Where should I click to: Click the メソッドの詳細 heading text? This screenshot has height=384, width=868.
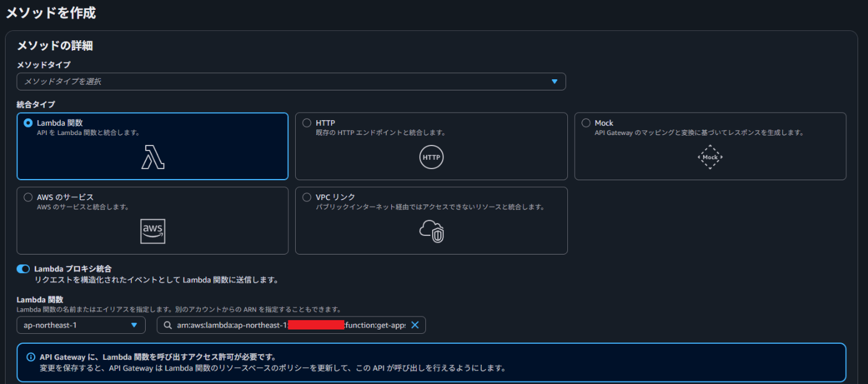coord(55,45)
